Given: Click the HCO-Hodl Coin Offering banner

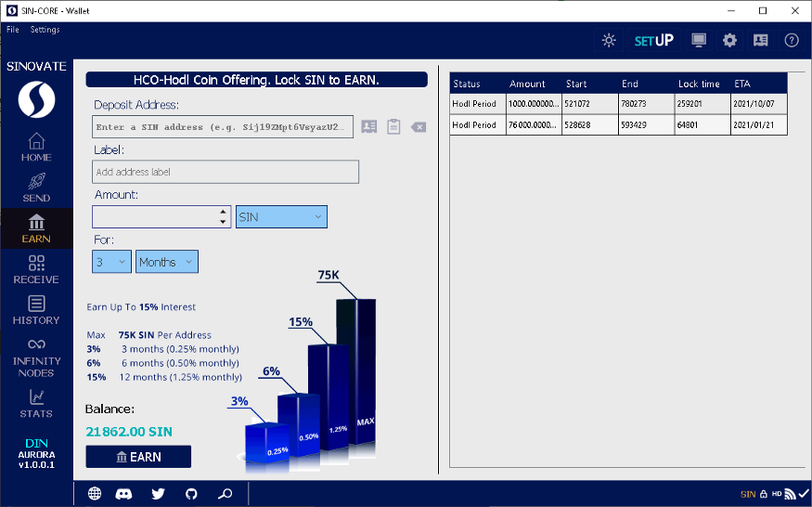Looking at the screenshot, I should (x=256, y=80).
